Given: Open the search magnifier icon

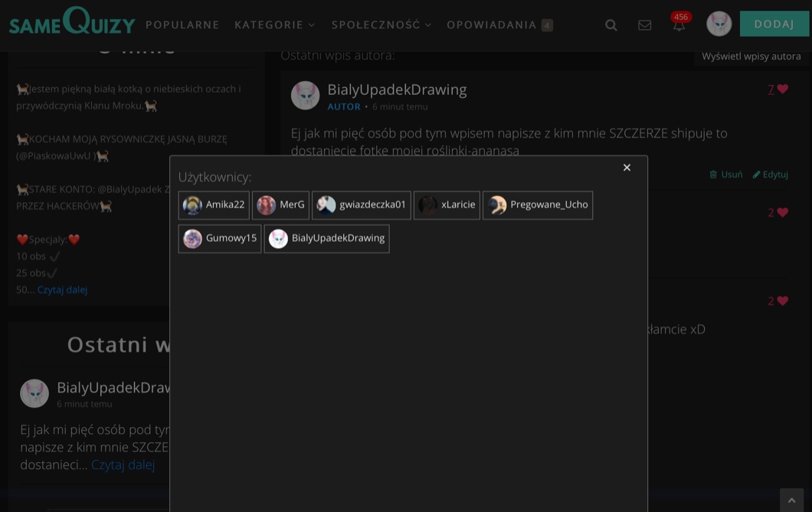Looking at the screenshot, I should pyautogui.click(x=611, y=25).
